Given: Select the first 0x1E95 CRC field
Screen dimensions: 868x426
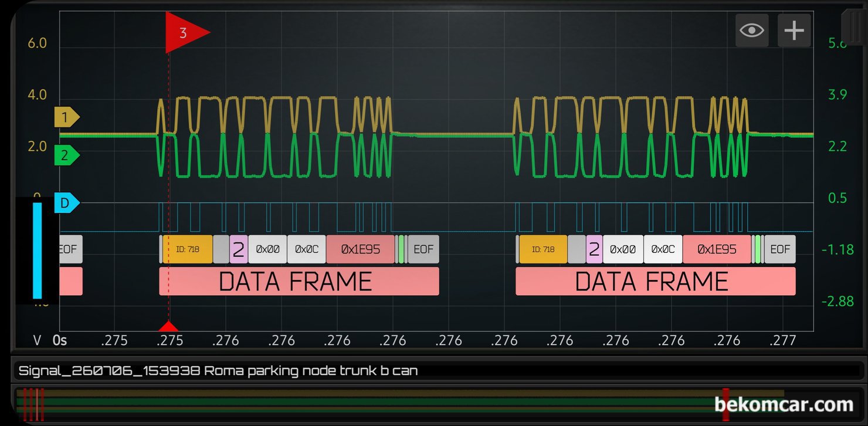Looking at the screenshot, I should tap(361, 249).
